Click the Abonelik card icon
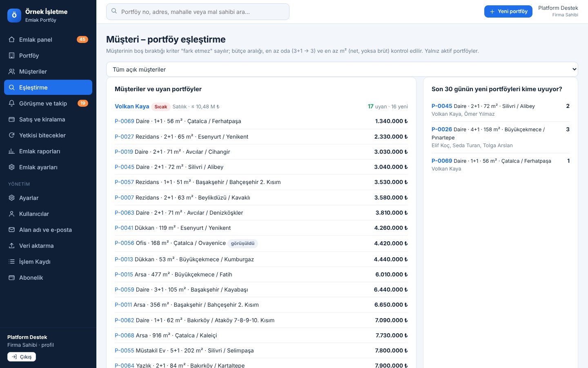 point(11,278)
